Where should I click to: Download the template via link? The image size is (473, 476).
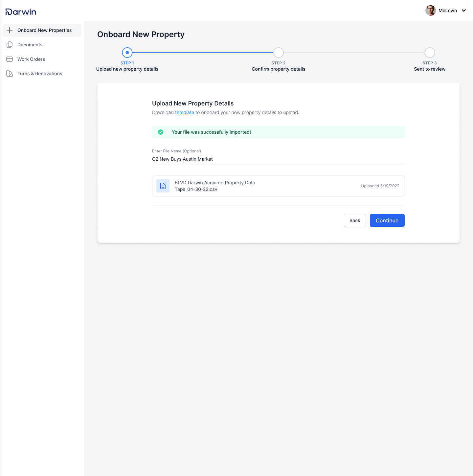pyautogui.click(x=185, y=112)
